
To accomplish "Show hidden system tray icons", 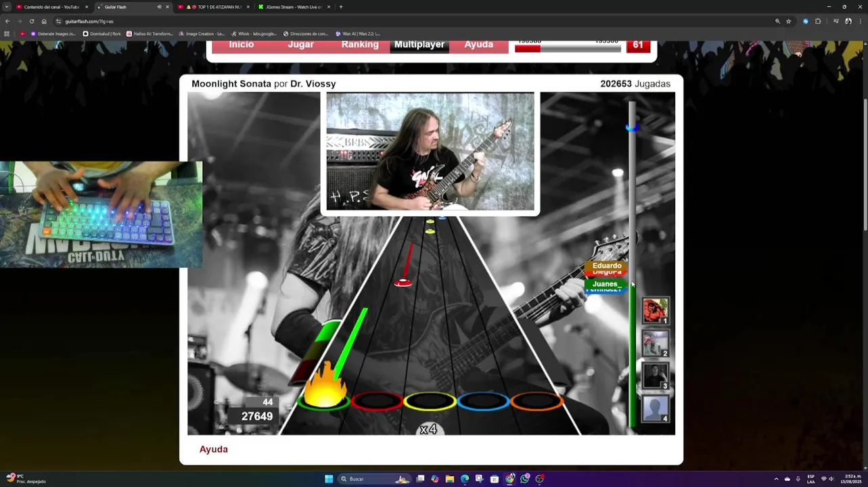I will pyautogui.click(x=776, y=479).
